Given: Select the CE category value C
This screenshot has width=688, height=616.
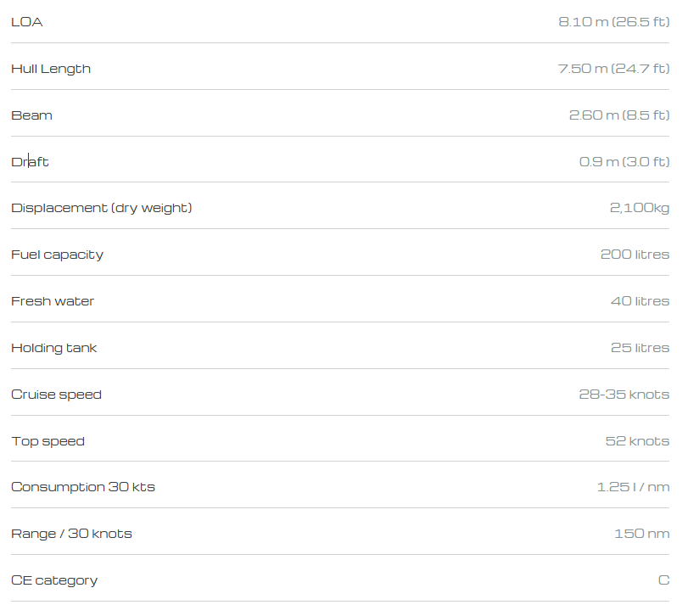Looking at the screenshot, I should point(664,580).
